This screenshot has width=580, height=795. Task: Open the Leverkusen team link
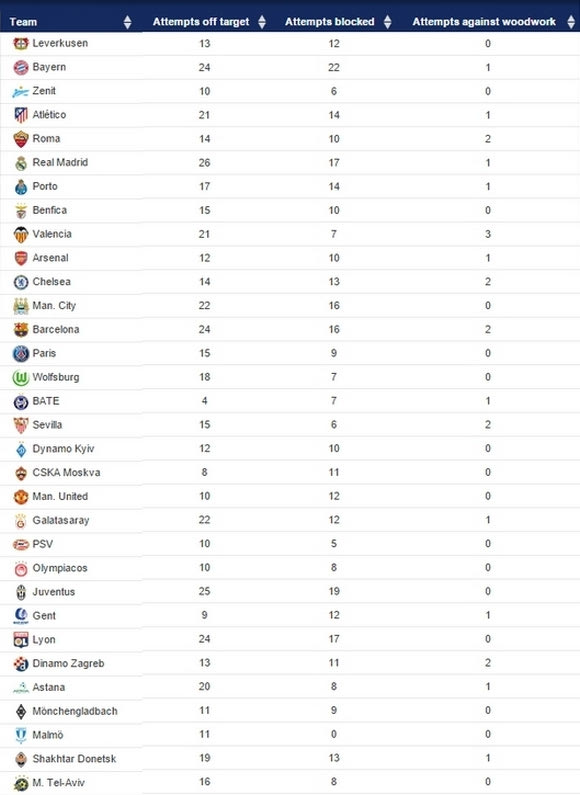pyautogui.click(x=60, y=43)
